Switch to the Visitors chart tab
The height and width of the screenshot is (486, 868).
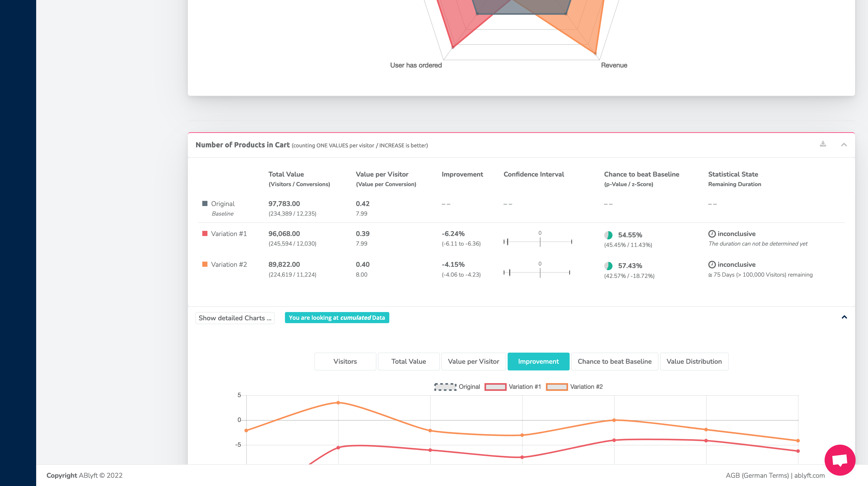(x=345, y=362)
